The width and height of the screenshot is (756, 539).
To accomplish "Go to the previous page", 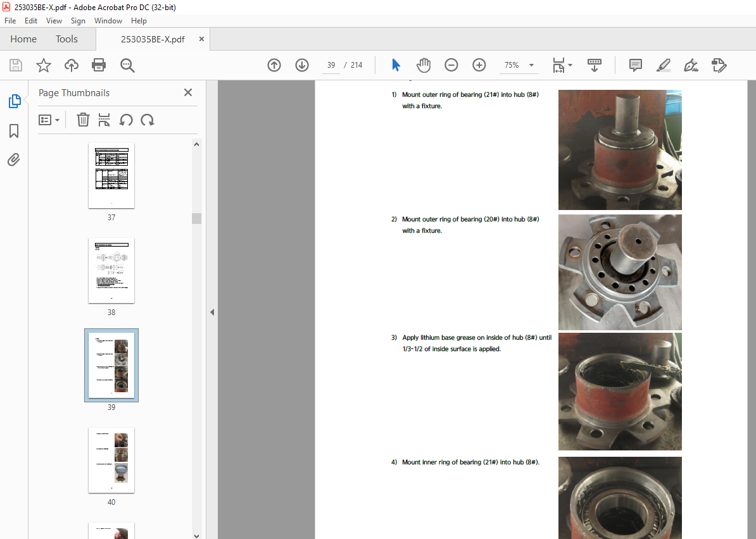I will tap(274, 65).
